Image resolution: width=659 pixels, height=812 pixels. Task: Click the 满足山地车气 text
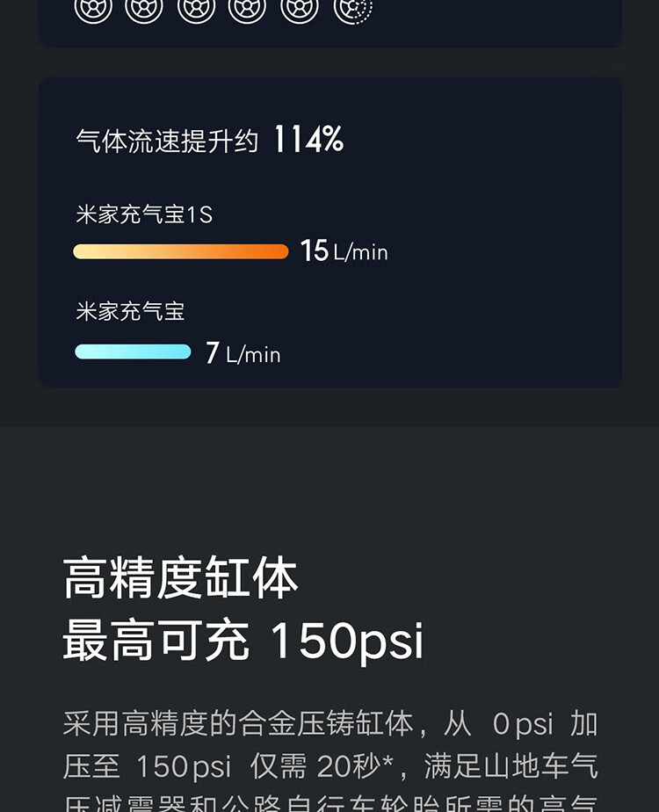pos(511,766)
